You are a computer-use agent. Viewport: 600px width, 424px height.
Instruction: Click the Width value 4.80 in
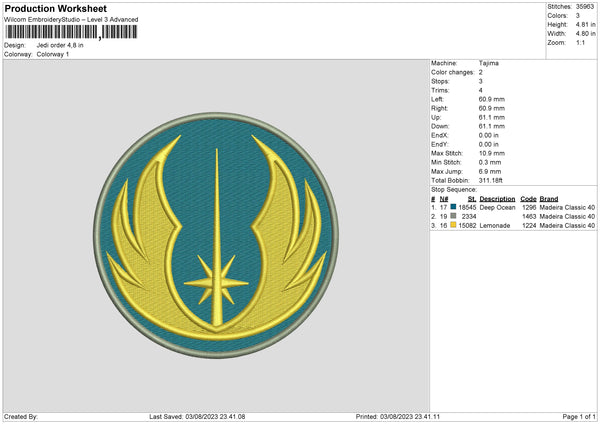[x=585, y=34]
